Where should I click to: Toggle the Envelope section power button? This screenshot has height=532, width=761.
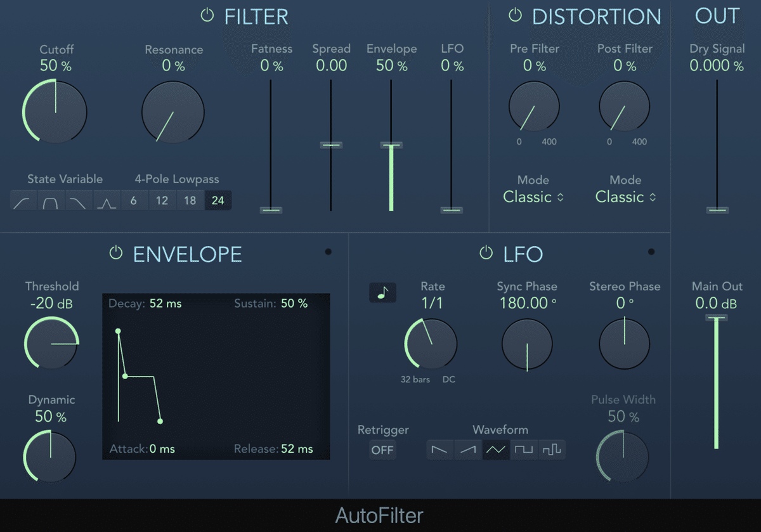tap(115, 253)
